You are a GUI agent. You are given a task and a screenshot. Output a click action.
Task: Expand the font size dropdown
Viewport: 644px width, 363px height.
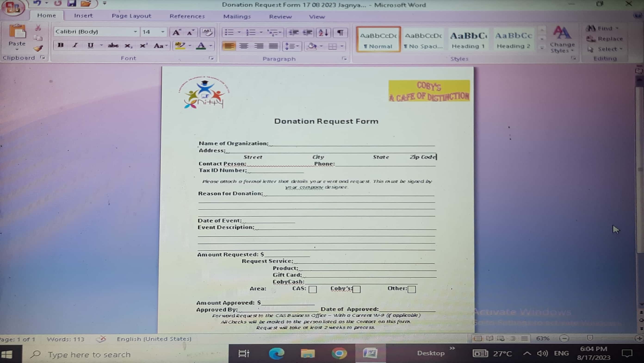pos(163,32)
